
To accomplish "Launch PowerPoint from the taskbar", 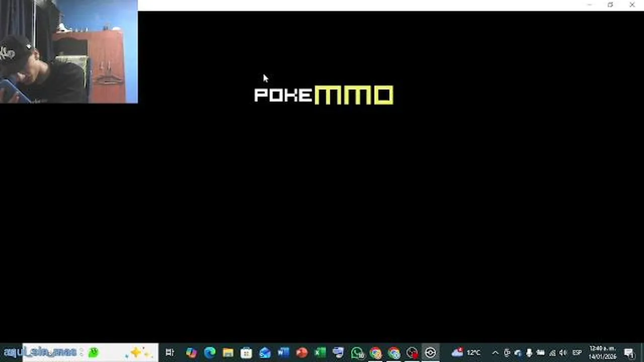I will 301,352.
